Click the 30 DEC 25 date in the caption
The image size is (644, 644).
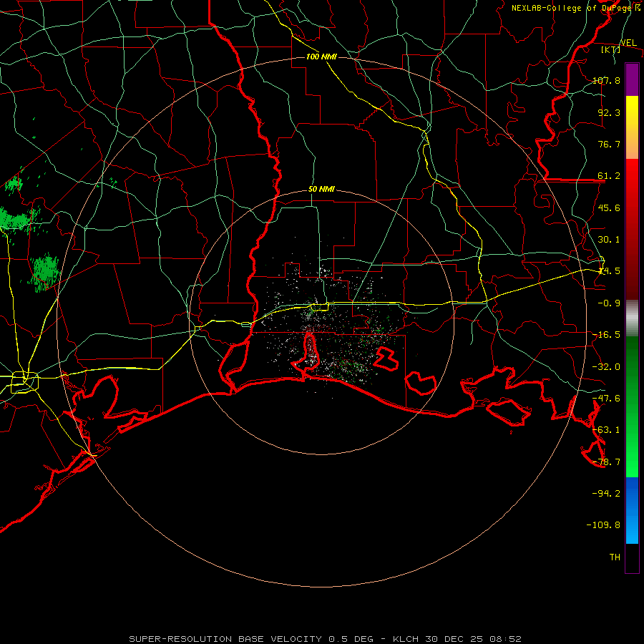(x=454, y=639)
